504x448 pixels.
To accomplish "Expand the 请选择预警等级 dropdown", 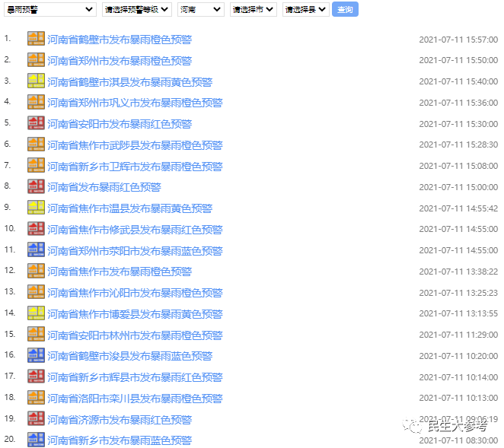I will pyautogui.click(x=137, y=10).
